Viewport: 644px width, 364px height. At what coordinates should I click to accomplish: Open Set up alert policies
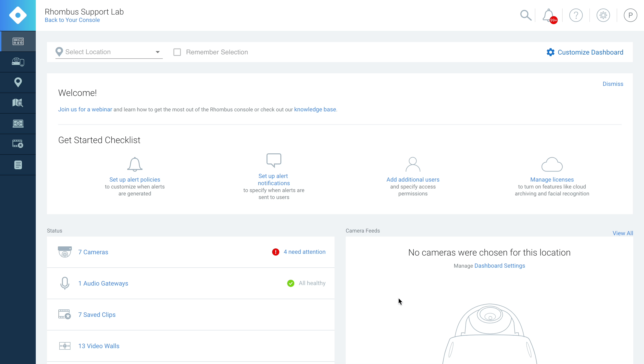tap(135, 180)
